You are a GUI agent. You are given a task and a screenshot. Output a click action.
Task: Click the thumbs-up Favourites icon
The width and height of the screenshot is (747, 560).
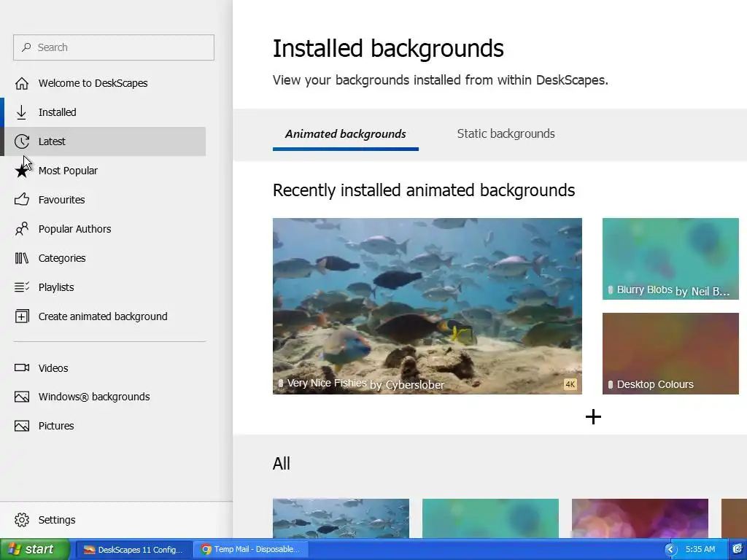(21, 200)
